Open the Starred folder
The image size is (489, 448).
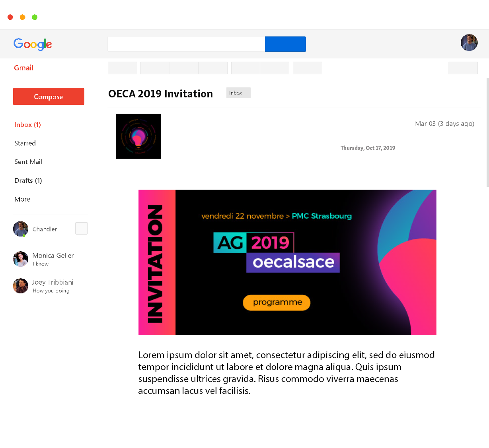click(x=25, y=143)
